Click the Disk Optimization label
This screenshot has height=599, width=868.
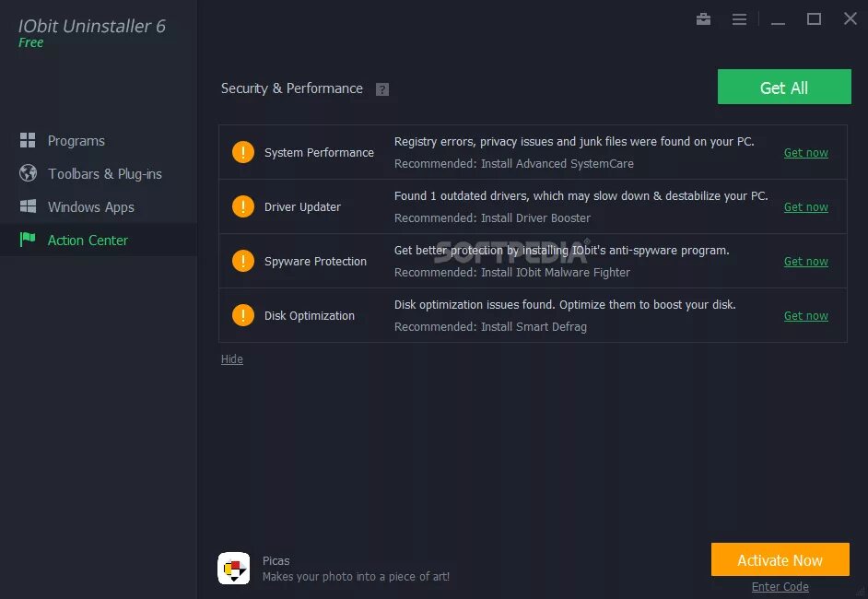coord(309,315)
